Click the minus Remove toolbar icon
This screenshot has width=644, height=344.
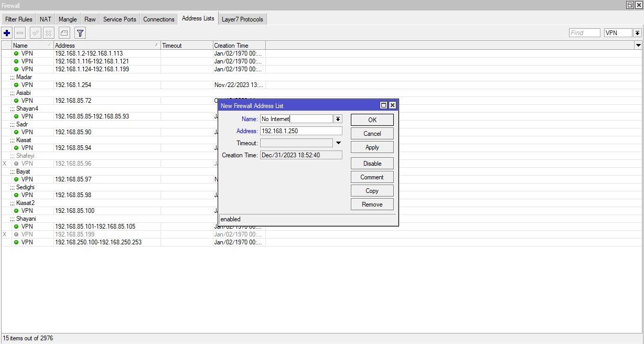[20, 33]
